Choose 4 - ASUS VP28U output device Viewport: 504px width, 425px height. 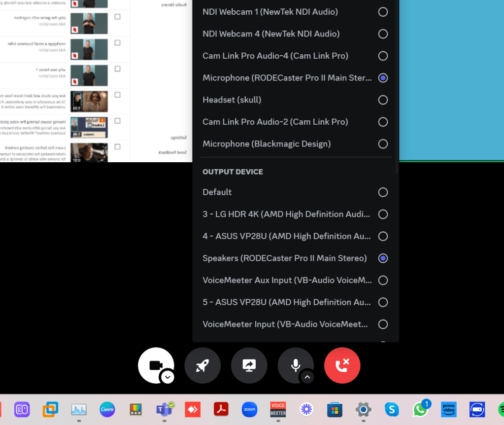[x=295, y=236]
